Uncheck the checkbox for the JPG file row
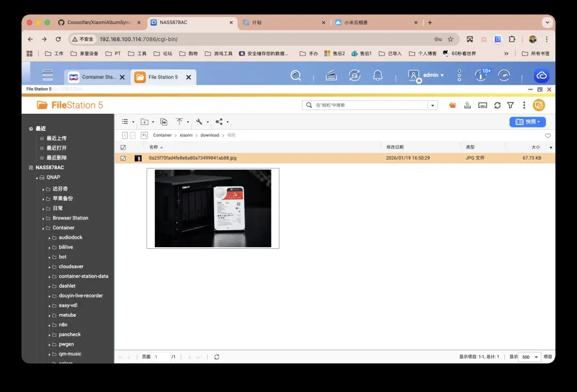 point(123,158)
